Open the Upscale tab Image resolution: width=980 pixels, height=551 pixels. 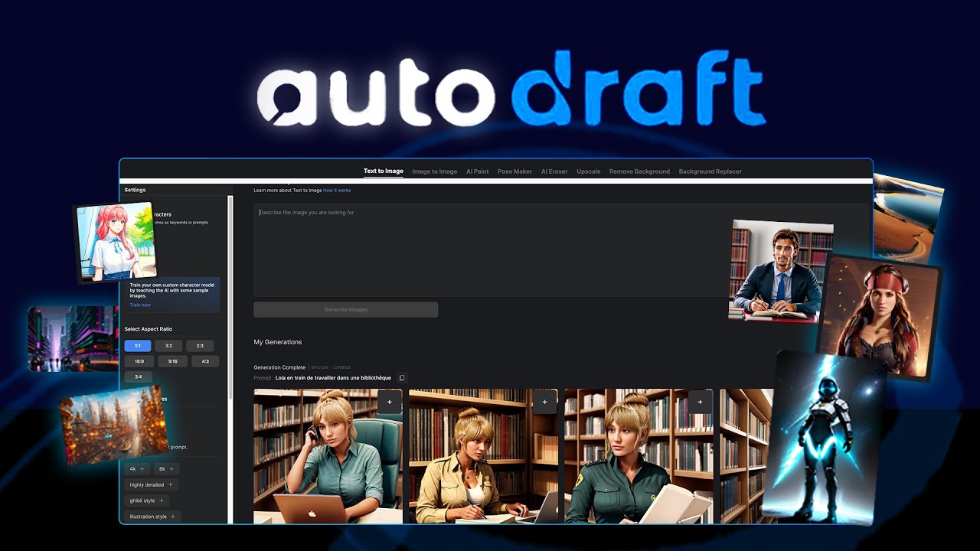(x=589, y=171)
